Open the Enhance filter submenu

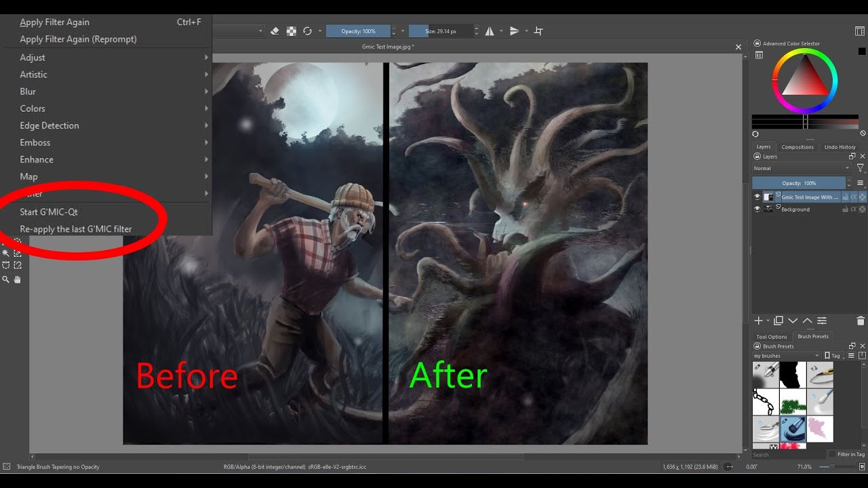[x=107, y=159]
